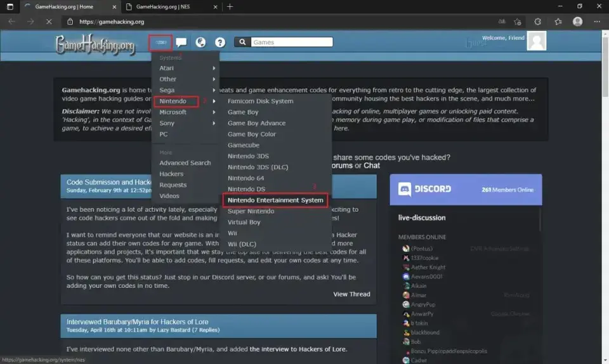
Task: Open browser settings and more menu
Action: point(597,22)
